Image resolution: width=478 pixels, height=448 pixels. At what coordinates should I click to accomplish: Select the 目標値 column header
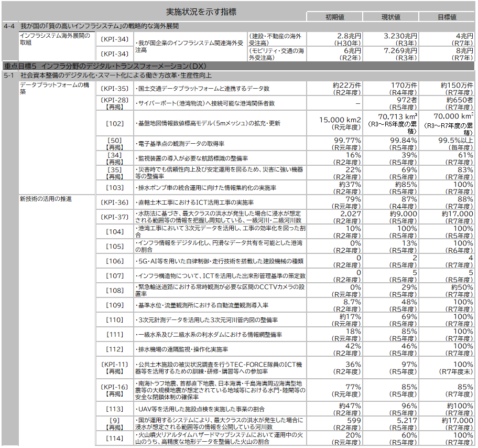(447, 17)
